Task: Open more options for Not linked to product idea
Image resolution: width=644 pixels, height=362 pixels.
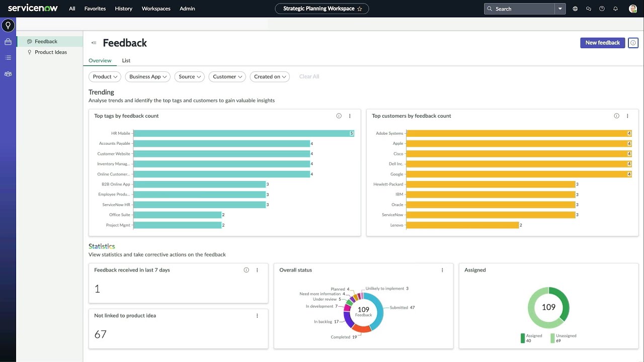Action: pos(257,316)
